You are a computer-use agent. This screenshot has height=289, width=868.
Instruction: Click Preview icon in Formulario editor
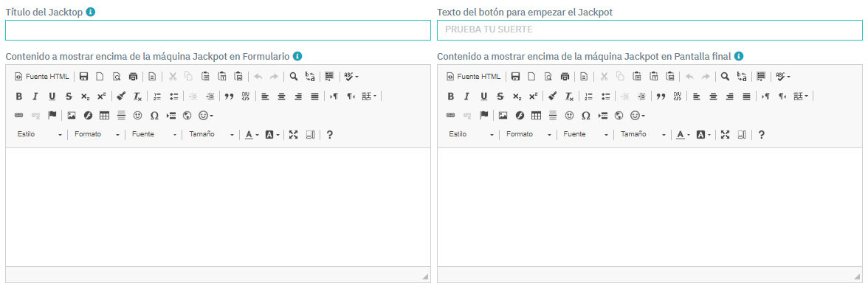pyautogui.click(x=117, y=76)
